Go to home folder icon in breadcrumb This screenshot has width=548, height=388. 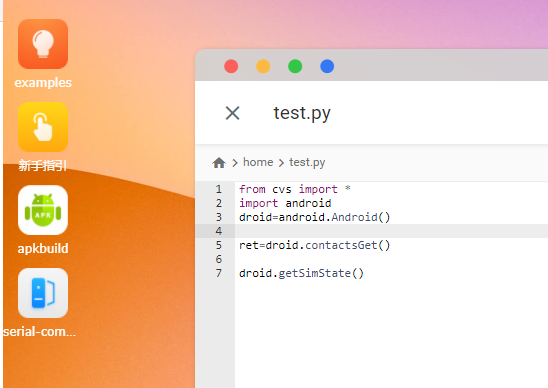click(x=219, y=163)
